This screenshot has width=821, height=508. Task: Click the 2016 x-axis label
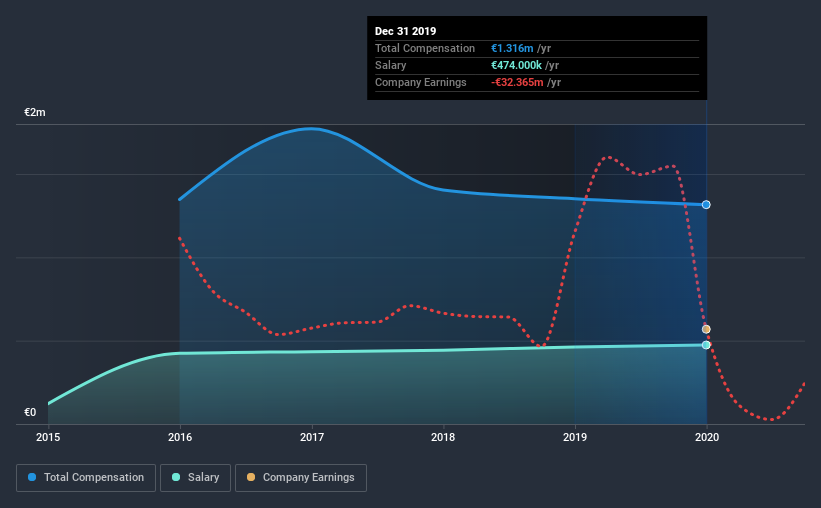(180, 437)
